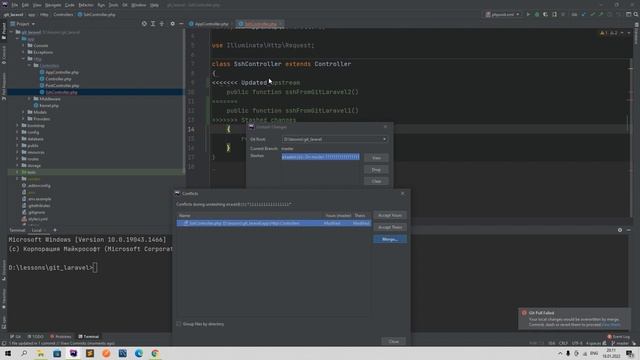The width and height of the screenshot is (640, 360).
Task: Click View button in Unstash Changes dialog
Action: pyautogui.click(x=376, y=158)
